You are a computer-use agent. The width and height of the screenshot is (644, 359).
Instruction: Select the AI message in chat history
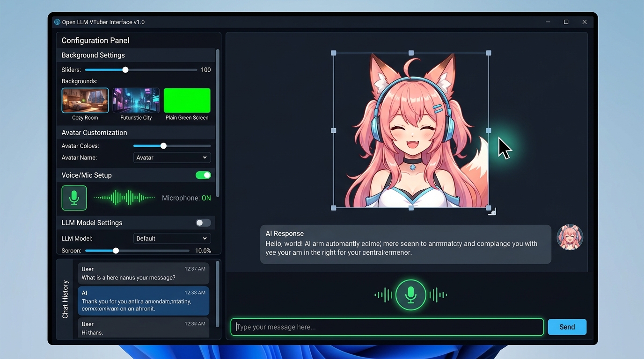143,301
